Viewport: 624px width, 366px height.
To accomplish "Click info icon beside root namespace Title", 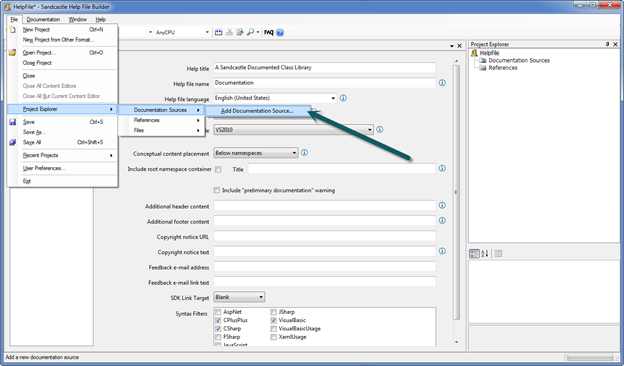I will (442, 168).
